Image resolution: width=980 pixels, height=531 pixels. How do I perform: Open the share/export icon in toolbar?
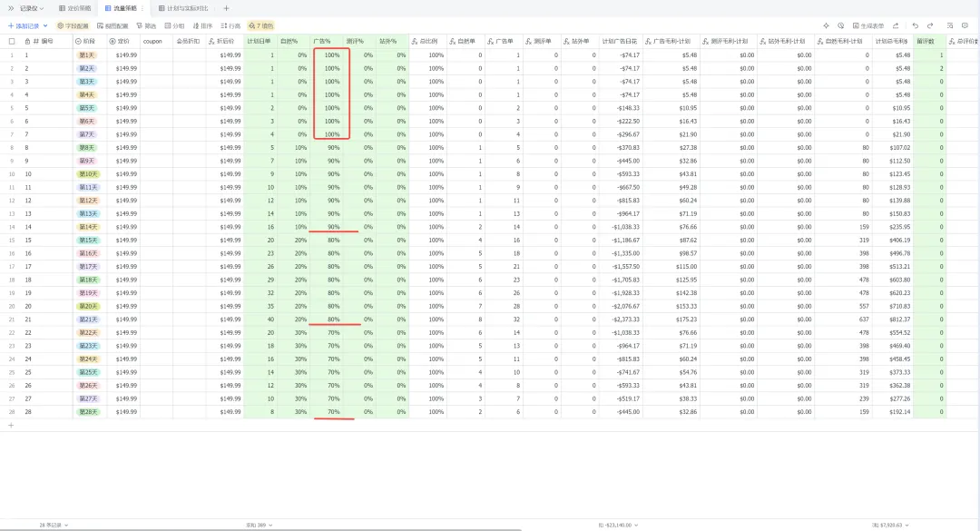click(x=896, y=25)
